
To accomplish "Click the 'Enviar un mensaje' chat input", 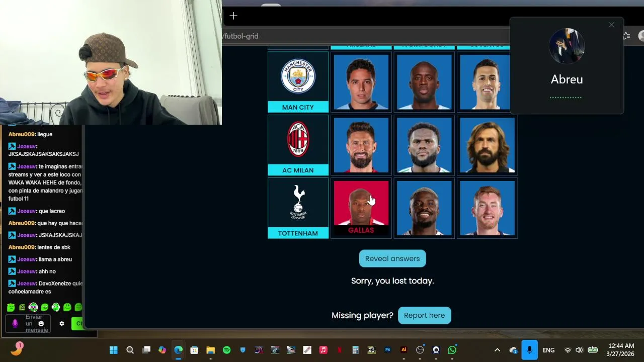I will [x=28, y=323].
